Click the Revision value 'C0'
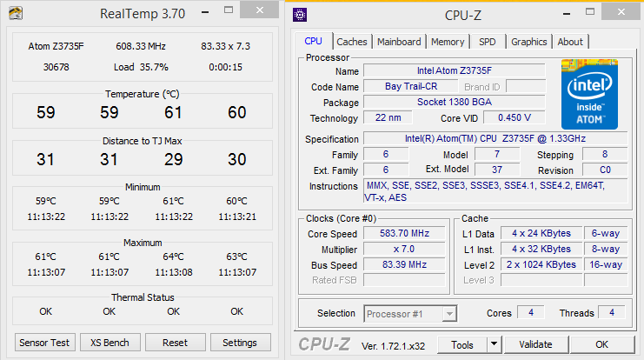The width and height of the screenshot is (644, 360). [605, 170]
